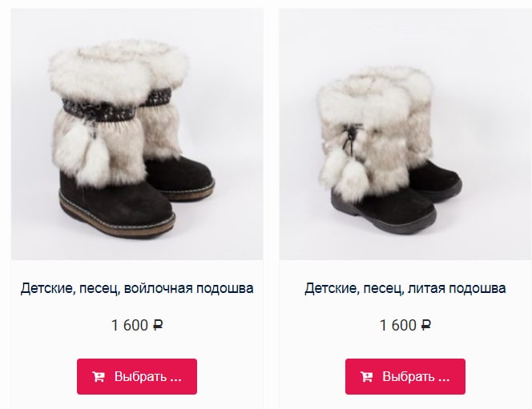Open 'Детские, песец, литая подошва' product title
This screenshot has width=532, height=409.
click(405, 288)
